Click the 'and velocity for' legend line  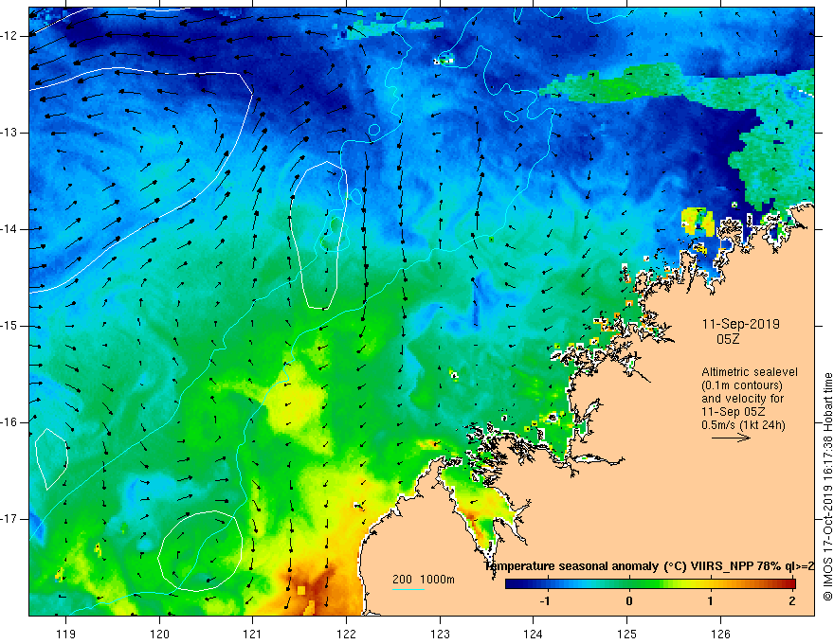(742, 399)
